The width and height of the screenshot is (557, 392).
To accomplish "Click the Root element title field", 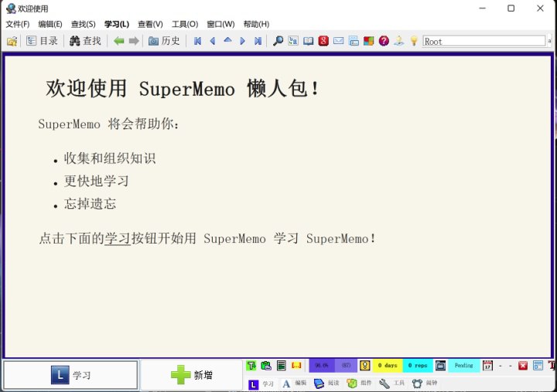I will [x=484, y=41].
